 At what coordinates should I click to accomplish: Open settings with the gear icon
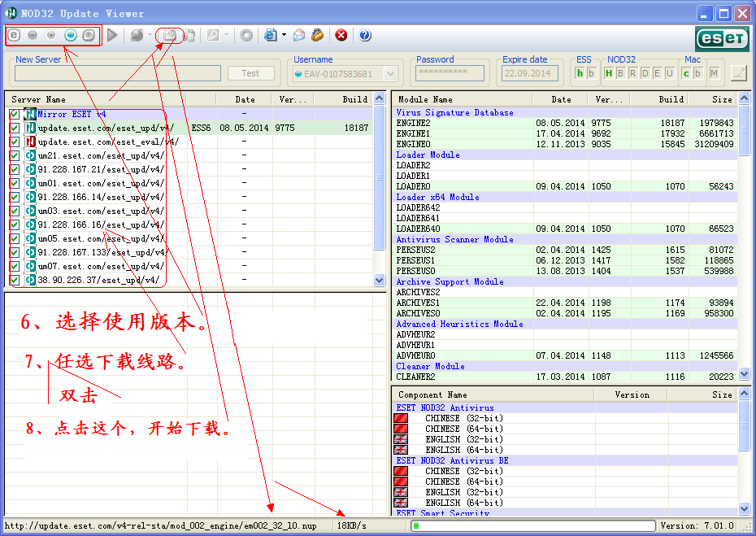click(x=246, y=35)
